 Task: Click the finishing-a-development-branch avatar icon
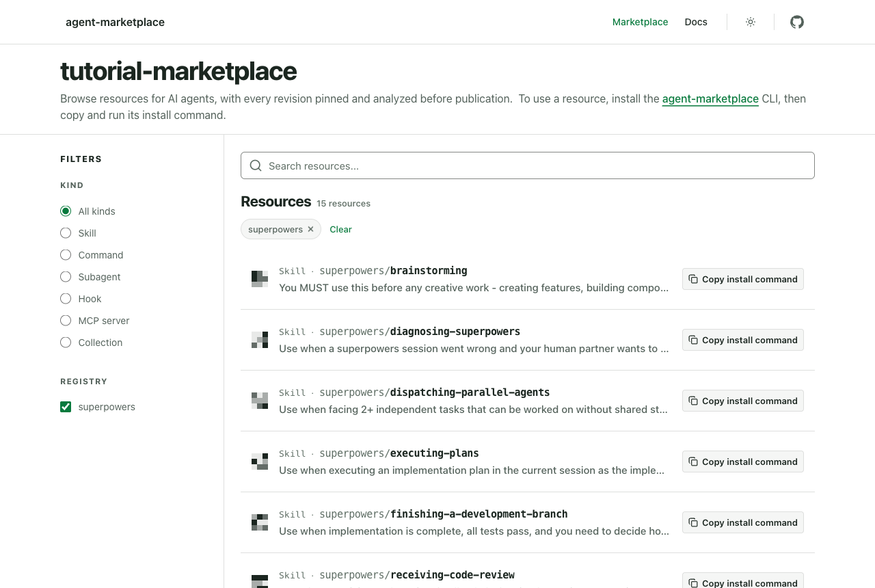260,522
